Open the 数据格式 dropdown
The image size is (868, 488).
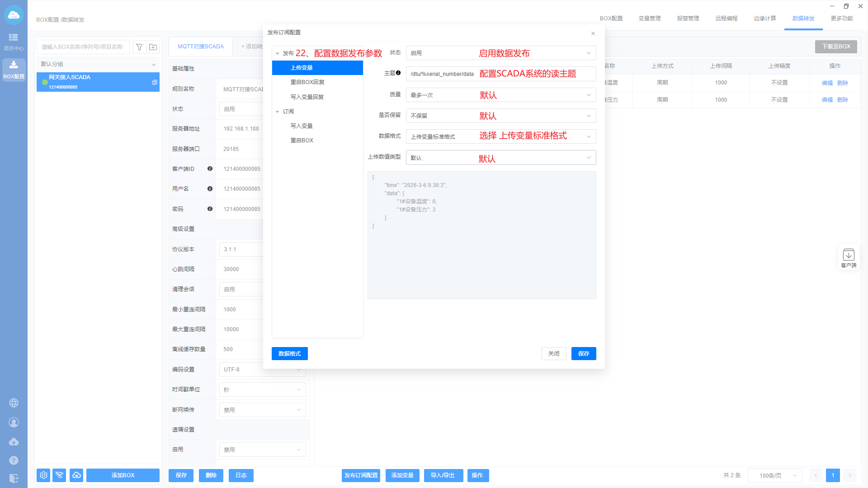(x=500, y=136)
